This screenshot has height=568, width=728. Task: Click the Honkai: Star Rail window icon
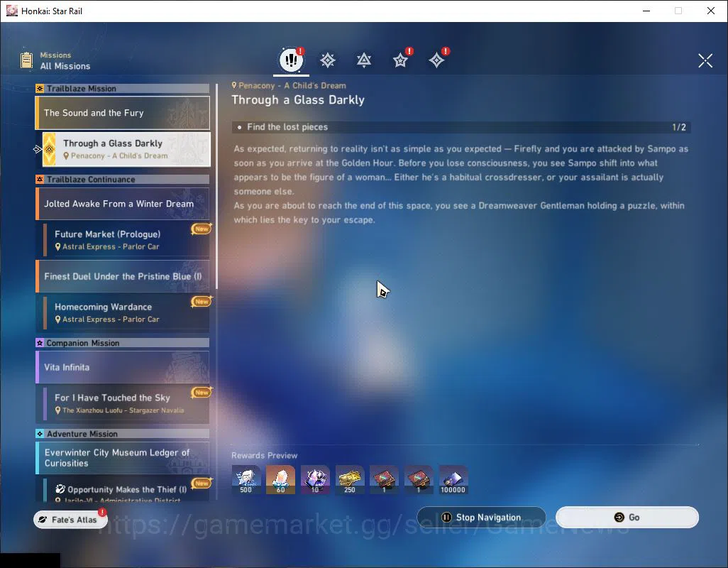pyautogui.click(x=11, y=11)
